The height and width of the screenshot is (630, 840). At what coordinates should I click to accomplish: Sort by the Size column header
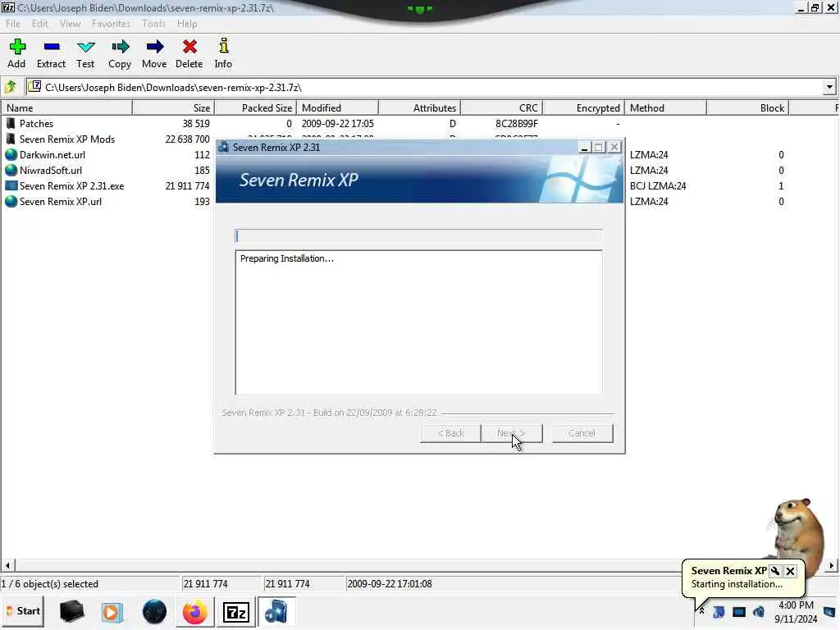tap(174, 107)
